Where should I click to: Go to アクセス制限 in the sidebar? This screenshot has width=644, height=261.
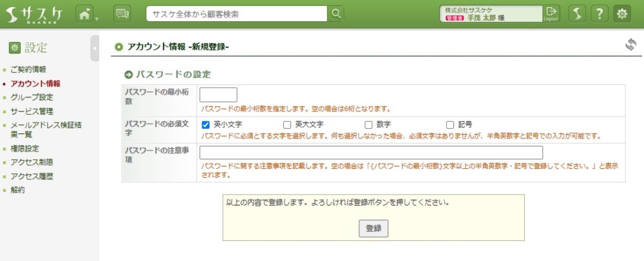pos(32,162)
